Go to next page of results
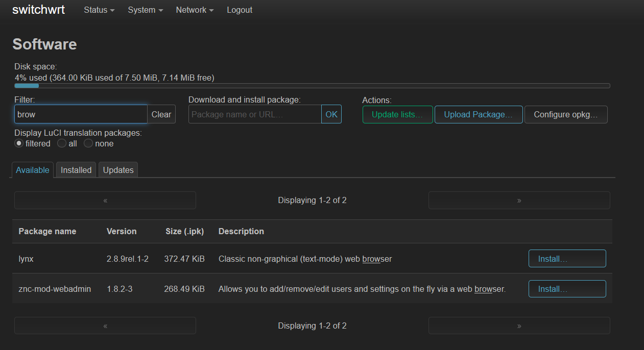 tap(519, 200)
